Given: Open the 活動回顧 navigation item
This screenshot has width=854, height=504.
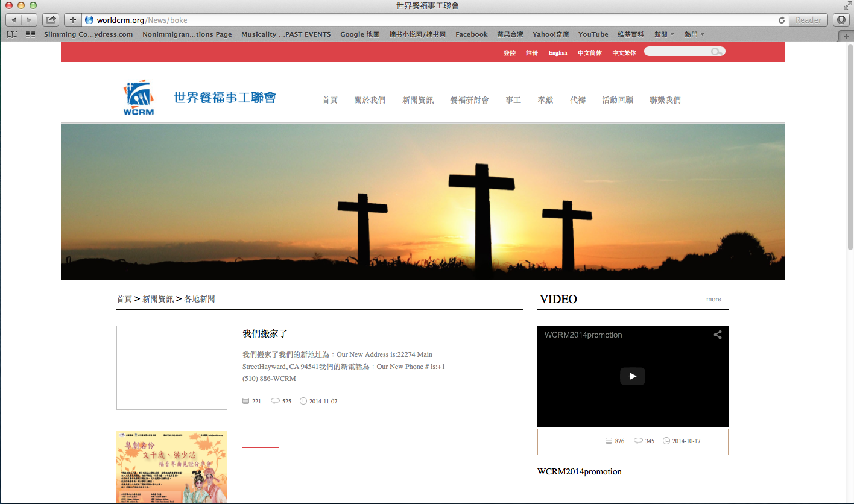Looking at the screenshot, I should [x=618, y=100].
